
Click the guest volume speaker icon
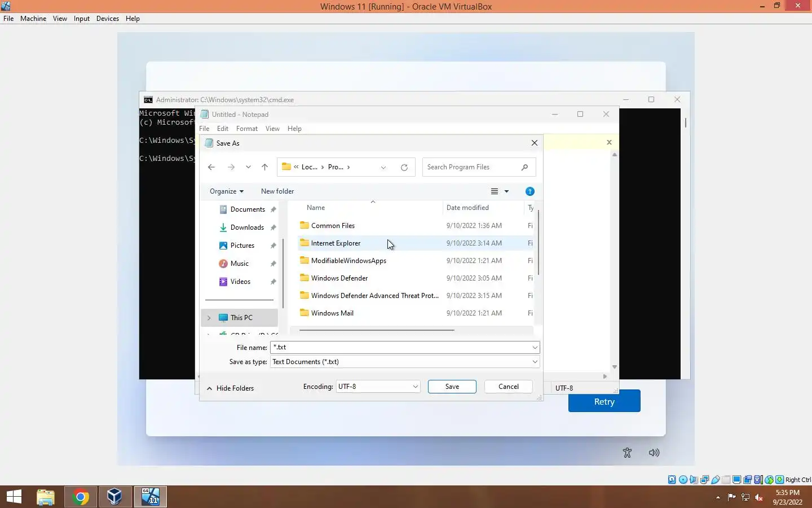tap(654, 453)
